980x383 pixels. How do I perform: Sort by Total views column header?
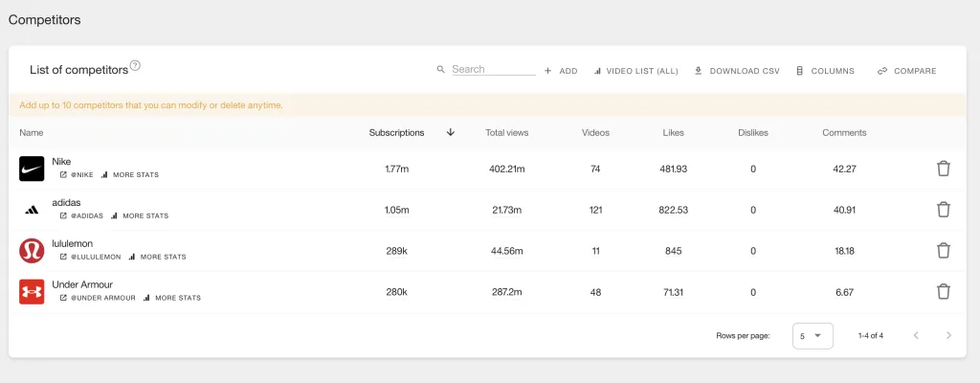click(506, 132)
